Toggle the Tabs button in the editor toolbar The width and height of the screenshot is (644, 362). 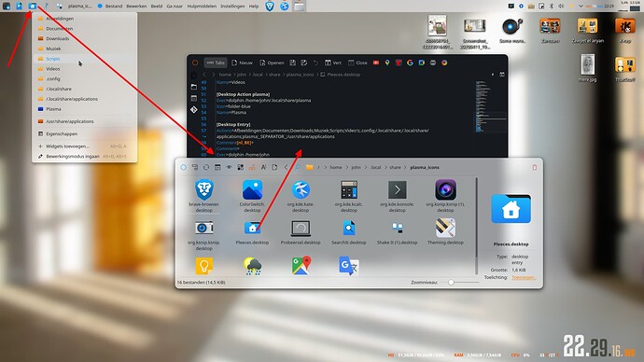(x=216, y=63)
